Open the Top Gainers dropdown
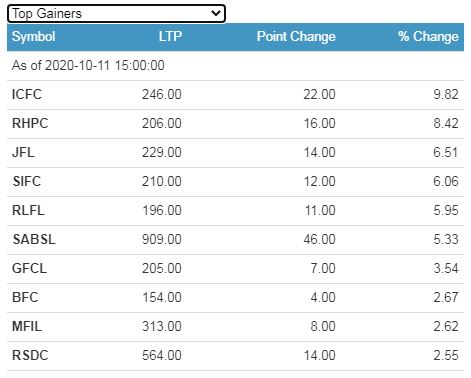471x378 pixels. pyautogui.click(x=116, y=14)
